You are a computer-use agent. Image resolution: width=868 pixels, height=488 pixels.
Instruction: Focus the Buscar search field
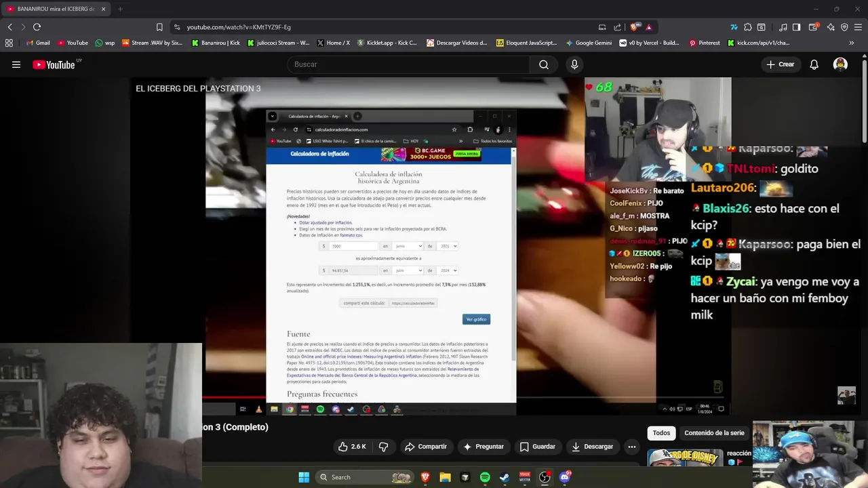click(409, 64)
